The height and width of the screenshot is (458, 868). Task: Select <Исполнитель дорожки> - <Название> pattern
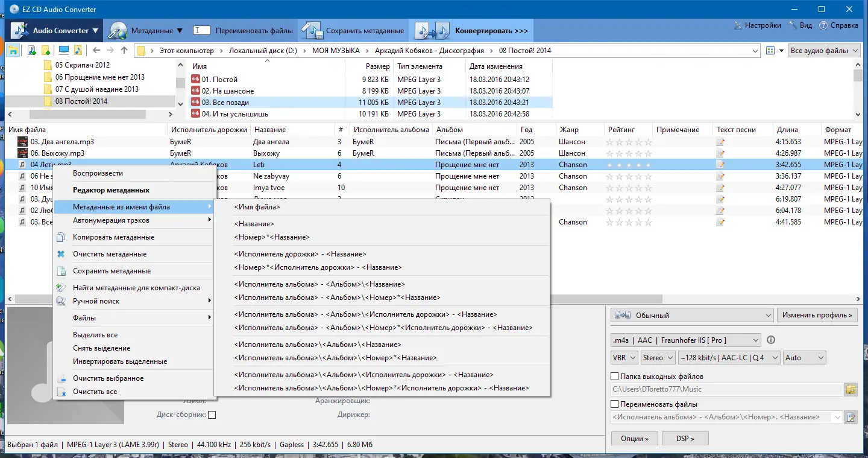(382, 254)
